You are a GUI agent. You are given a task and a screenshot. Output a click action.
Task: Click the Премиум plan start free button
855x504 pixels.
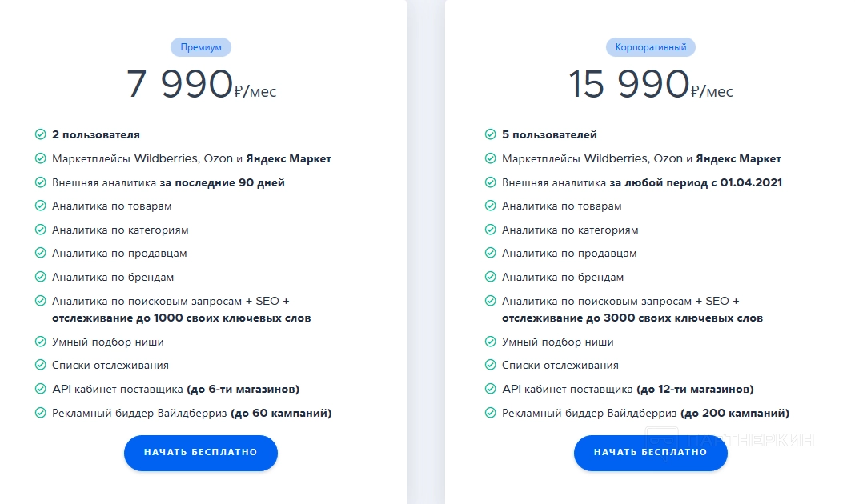click(x=200, y=453)
